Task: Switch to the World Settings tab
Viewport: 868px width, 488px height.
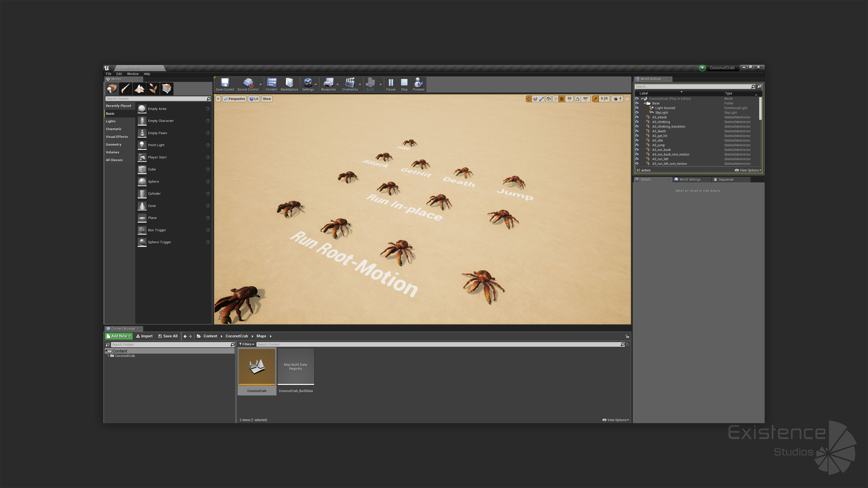Action: point(689,180)
